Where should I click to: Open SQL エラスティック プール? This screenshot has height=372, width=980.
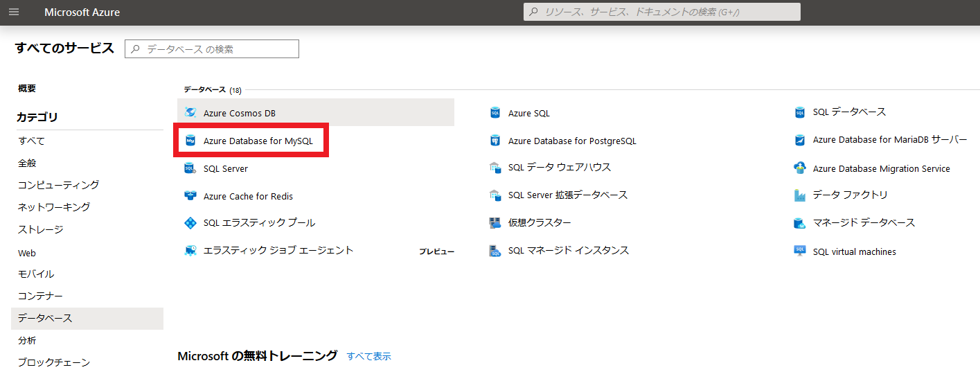pos(259,223)
